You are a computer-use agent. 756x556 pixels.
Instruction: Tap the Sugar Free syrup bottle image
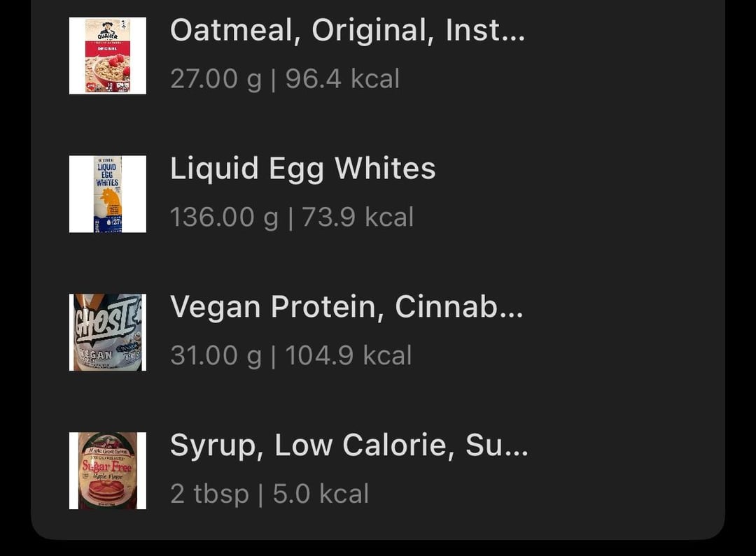point(108,471)
